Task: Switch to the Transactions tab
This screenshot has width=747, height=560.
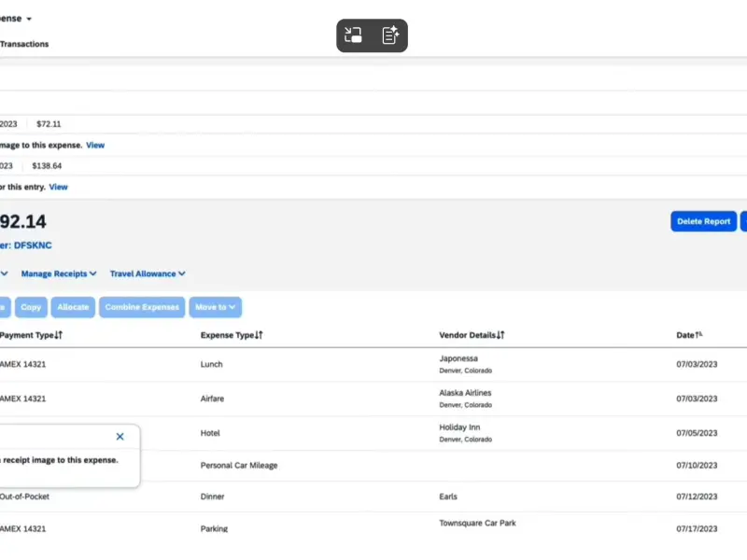Action: tap(24, 44)
